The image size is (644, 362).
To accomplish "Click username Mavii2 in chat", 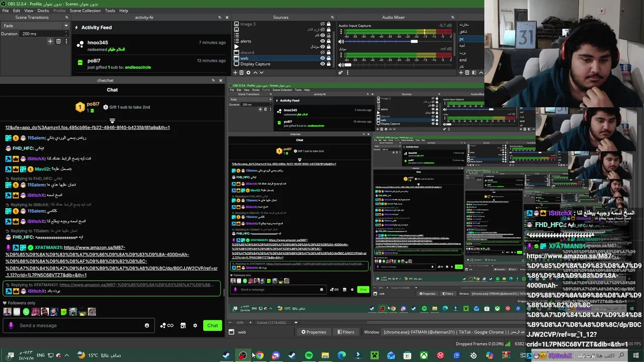I will (42, 169).
